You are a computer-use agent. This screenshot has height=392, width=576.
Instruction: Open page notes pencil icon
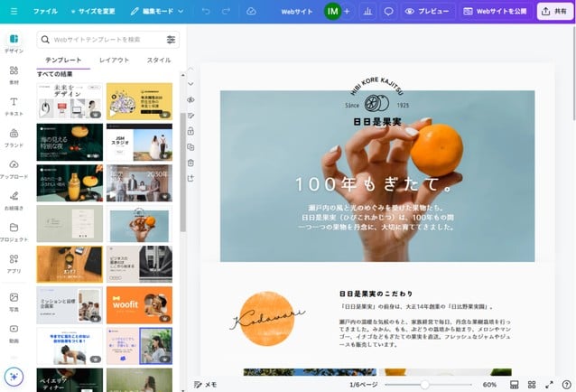pos(190,116)
